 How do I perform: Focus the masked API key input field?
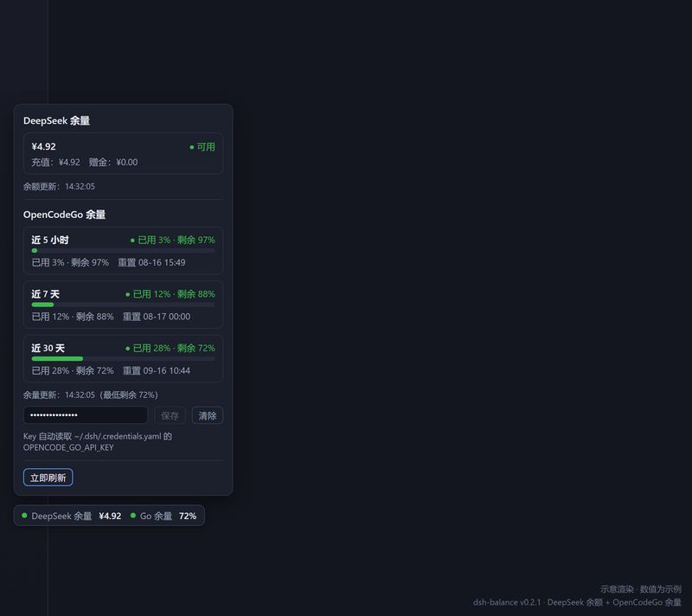(x=86, y=415)
